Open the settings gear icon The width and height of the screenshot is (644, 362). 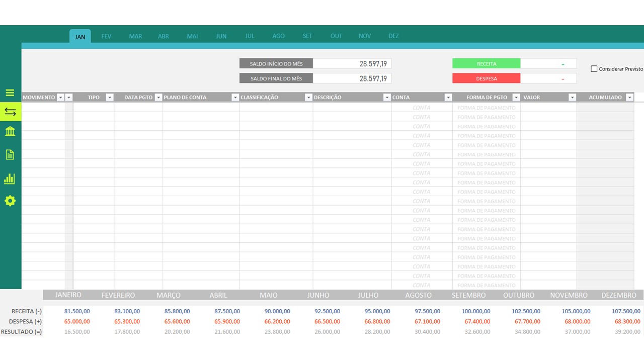[x=10, y=201]
